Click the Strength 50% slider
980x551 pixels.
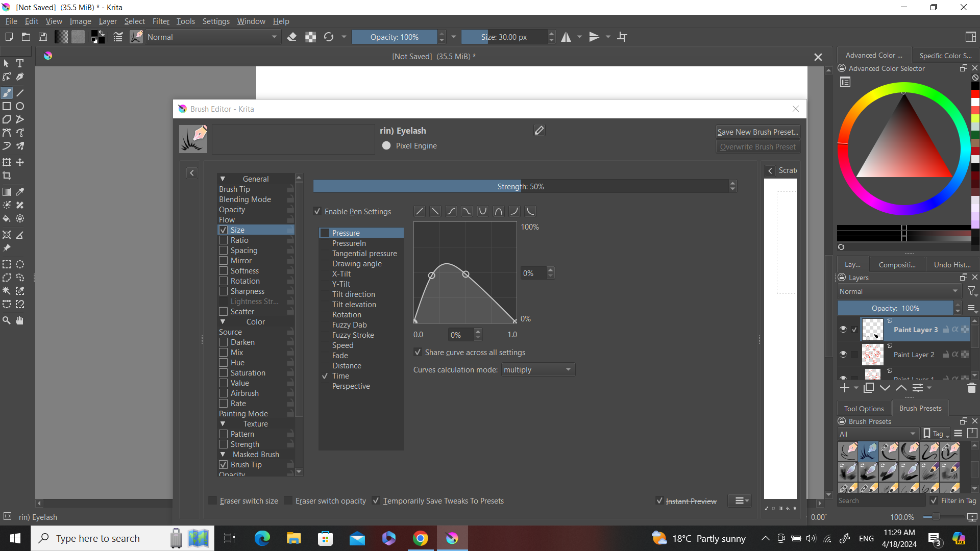point(521,187)
